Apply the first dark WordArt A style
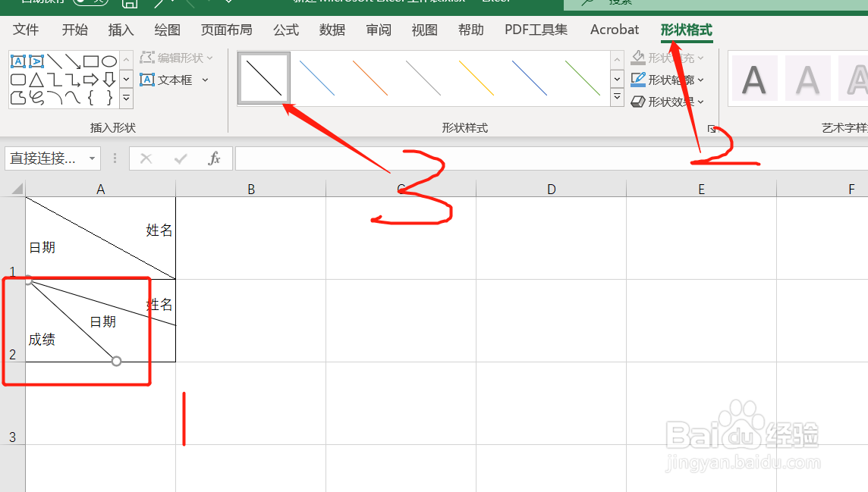 pos(754,79)
